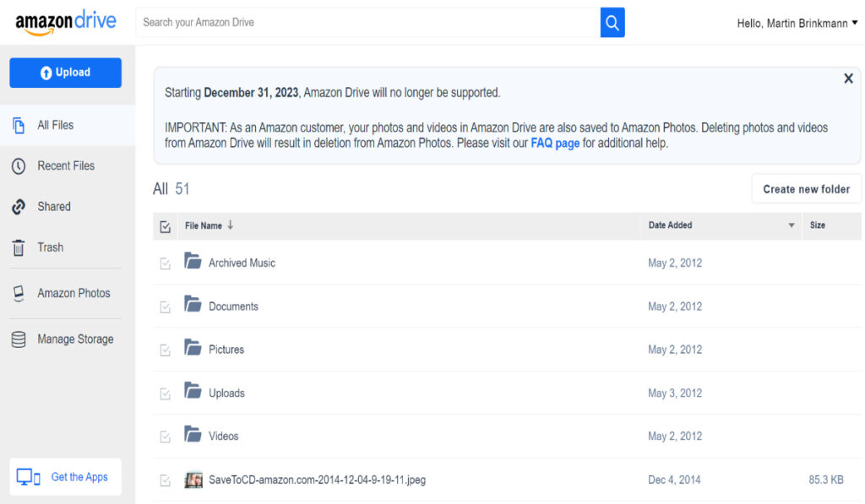Click the magnifying glass search icon
The image size is (865, 504).
(612, 23)
